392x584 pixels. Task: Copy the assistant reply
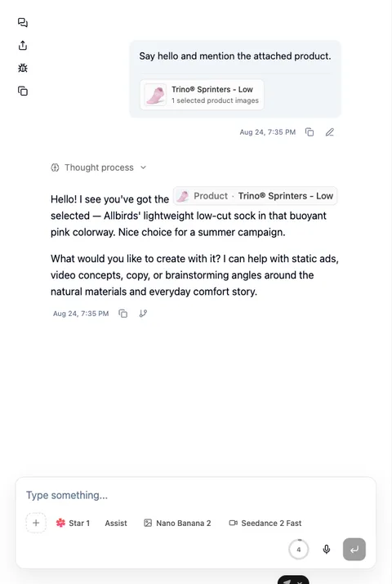(122, 314)
